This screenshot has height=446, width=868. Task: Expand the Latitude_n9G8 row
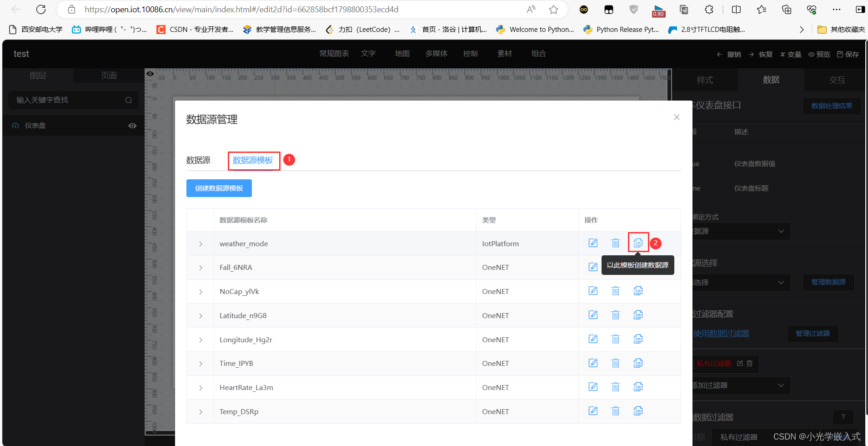[x=201, y=316]
